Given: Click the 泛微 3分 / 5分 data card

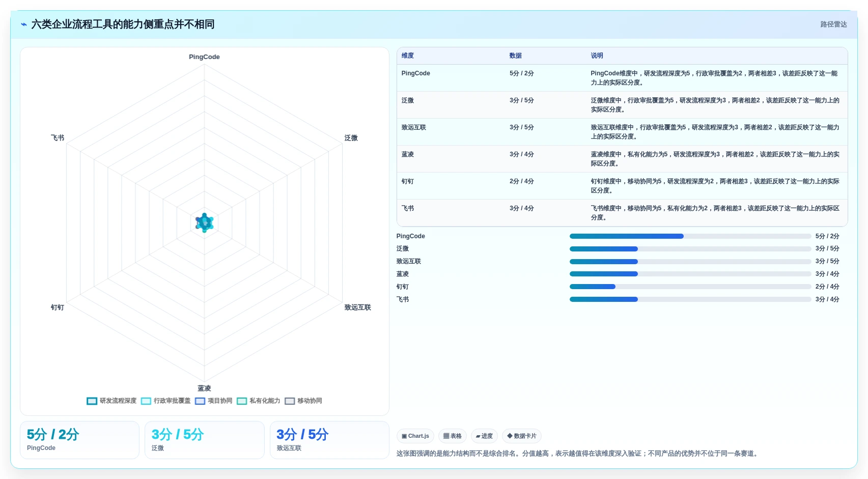Looking at the screenshot, I should pyautogui.click(x=205, y=440).
